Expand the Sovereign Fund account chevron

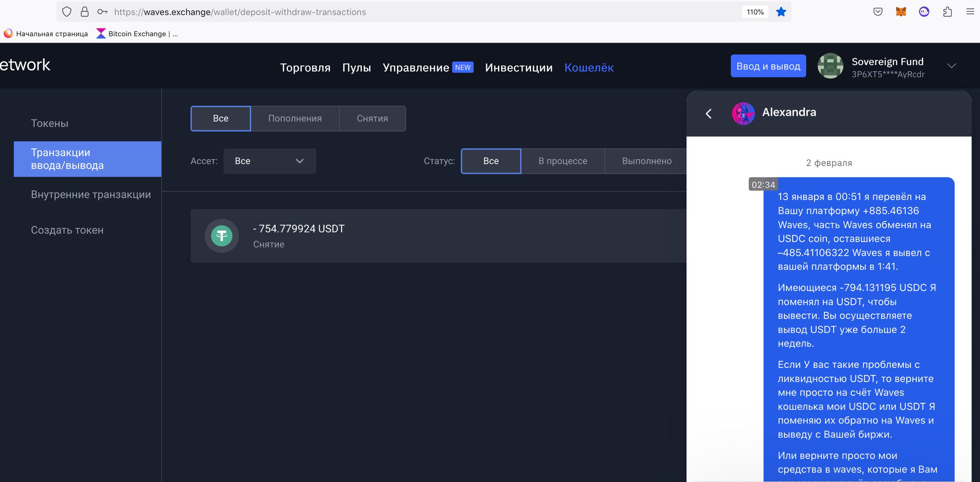[951, 66]
